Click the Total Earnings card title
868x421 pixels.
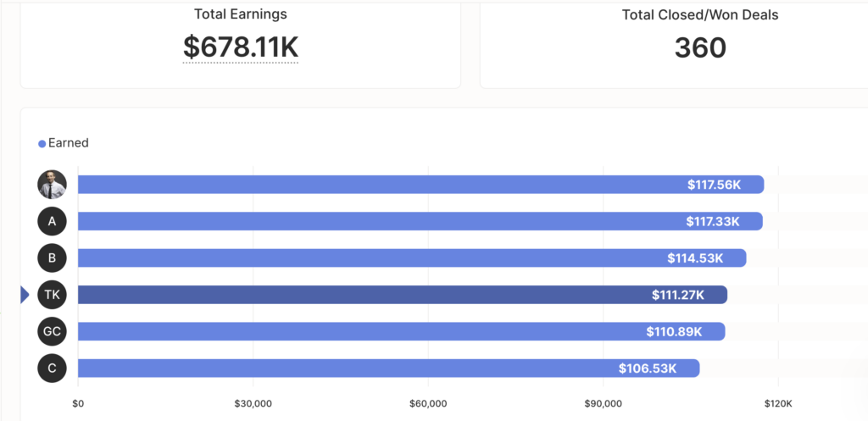[241, 14]
